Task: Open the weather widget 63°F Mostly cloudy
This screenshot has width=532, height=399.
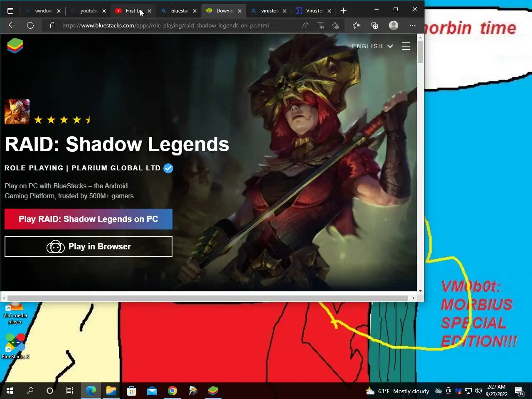Action: point(397,391)
